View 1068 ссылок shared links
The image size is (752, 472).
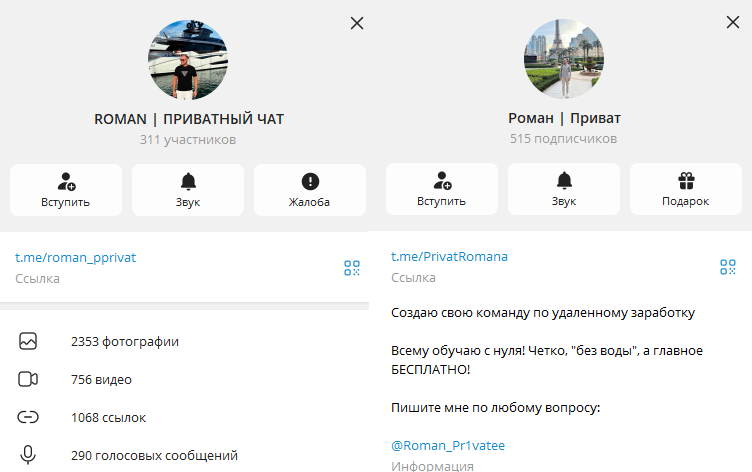(185, 417)
